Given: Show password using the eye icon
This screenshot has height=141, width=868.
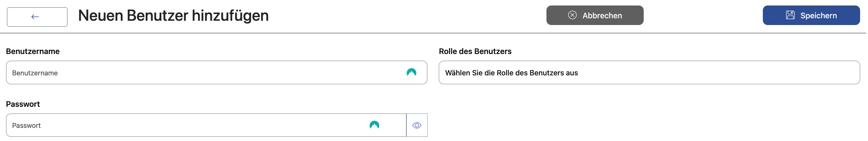Looking at the screenshot, I should click(417, 125).
